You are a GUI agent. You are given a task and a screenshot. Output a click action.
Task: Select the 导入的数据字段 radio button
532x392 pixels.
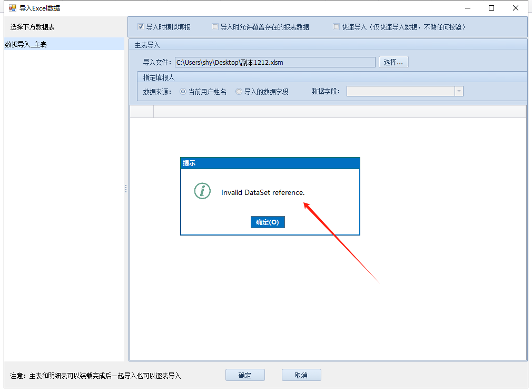(x=239, y=92)
